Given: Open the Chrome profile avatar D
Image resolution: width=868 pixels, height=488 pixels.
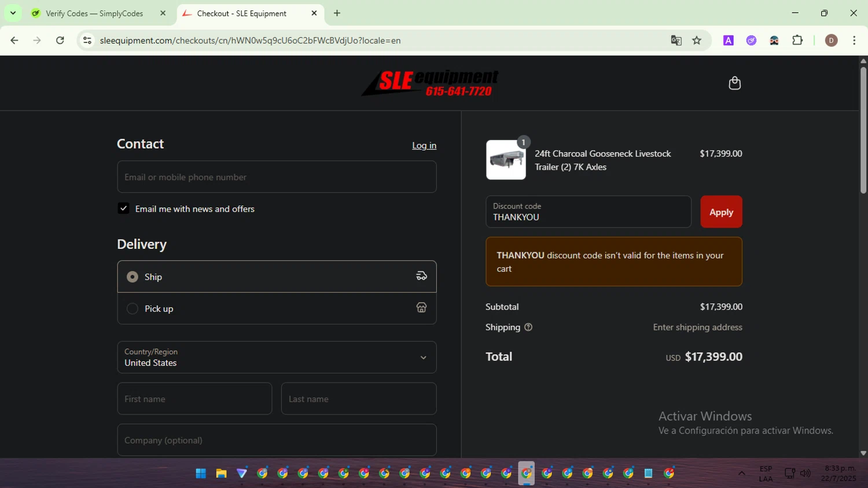Looking at the screenshot, I should (x=831, y=41).
